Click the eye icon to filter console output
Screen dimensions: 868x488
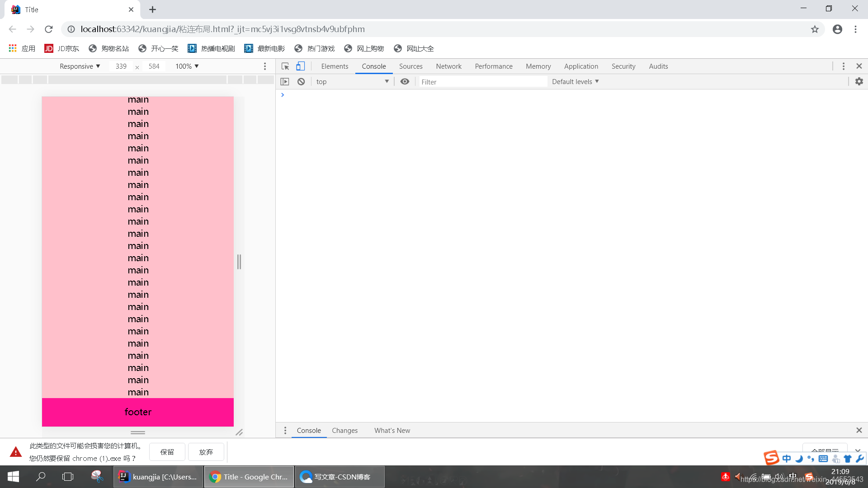(406, 82)
